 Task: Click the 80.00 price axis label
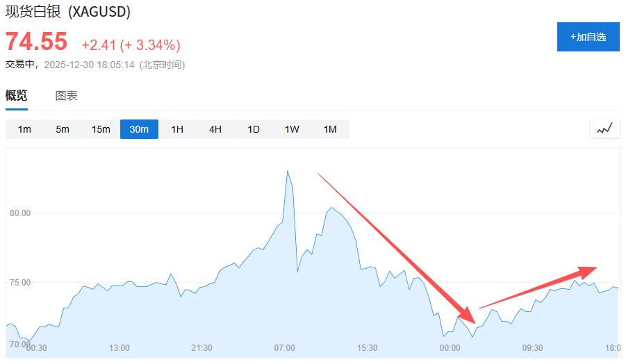pyautogui.click(x=20, y=213)
